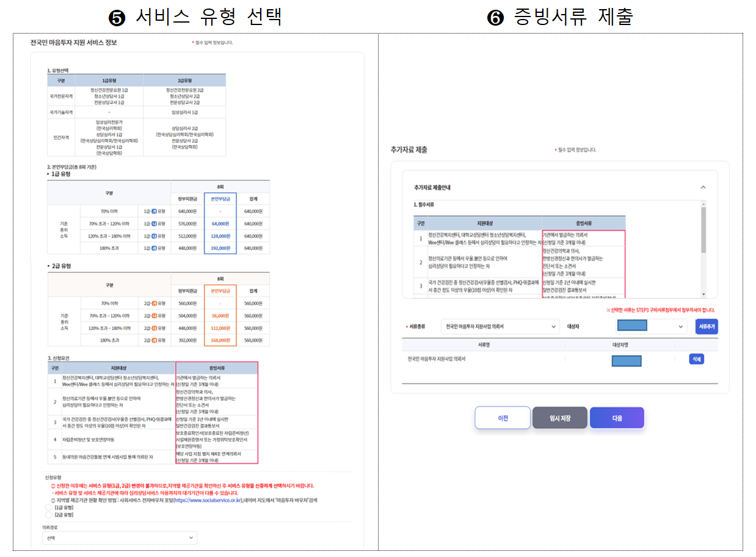
Task: Click 본인부담금 header in 1급 유형 table
Action: [220, 198]
